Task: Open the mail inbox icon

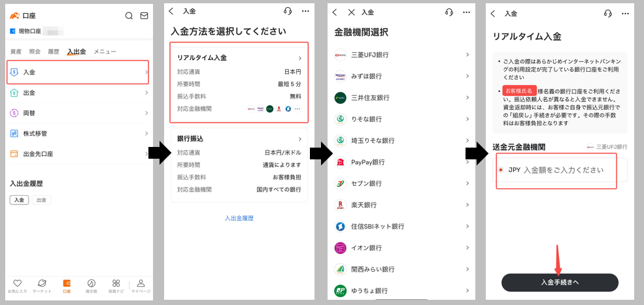Action: click(145, 16)
